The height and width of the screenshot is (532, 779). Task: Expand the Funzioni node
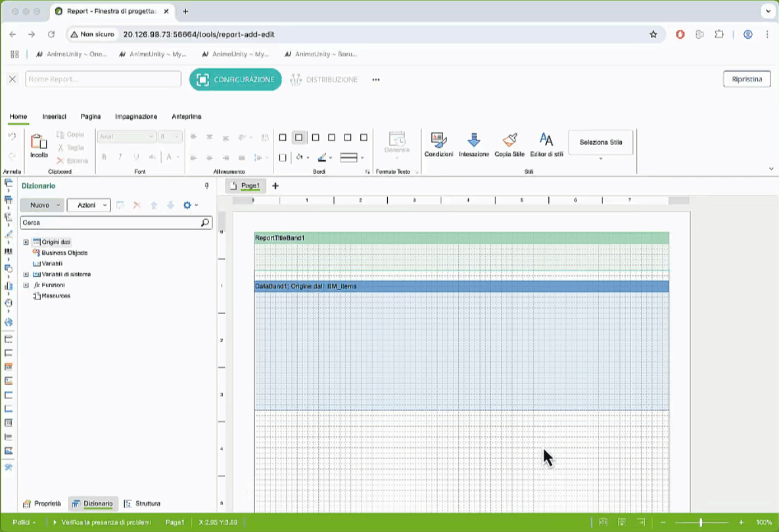pyautogui.click(x=26, y=285)
